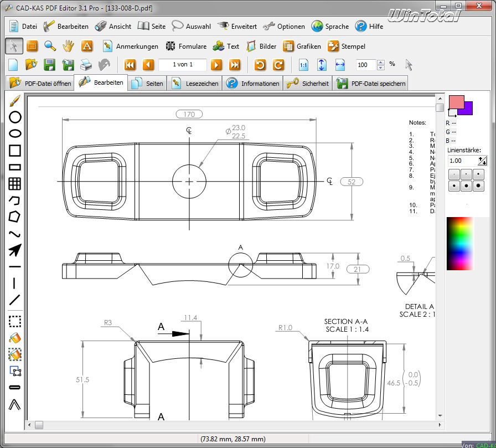Click the green floppy disk save icon
Viewport: 496px width, 448px height.
coord(49,65)
